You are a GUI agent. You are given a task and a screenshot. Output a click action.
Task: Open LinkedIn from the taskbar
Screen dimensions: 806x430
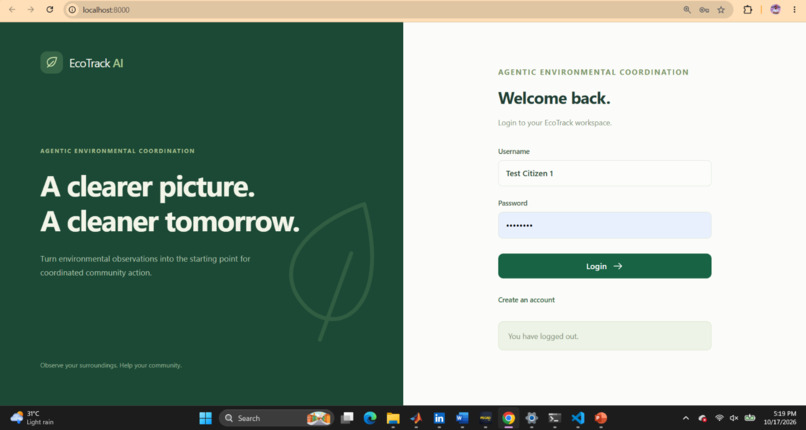439,418
